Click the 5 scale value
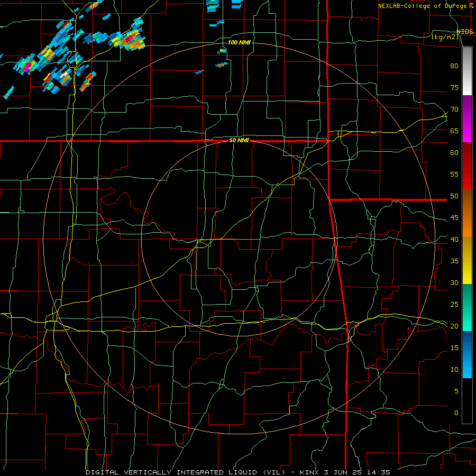The width and height of the screenshot is (476, 476). point(456,391)
